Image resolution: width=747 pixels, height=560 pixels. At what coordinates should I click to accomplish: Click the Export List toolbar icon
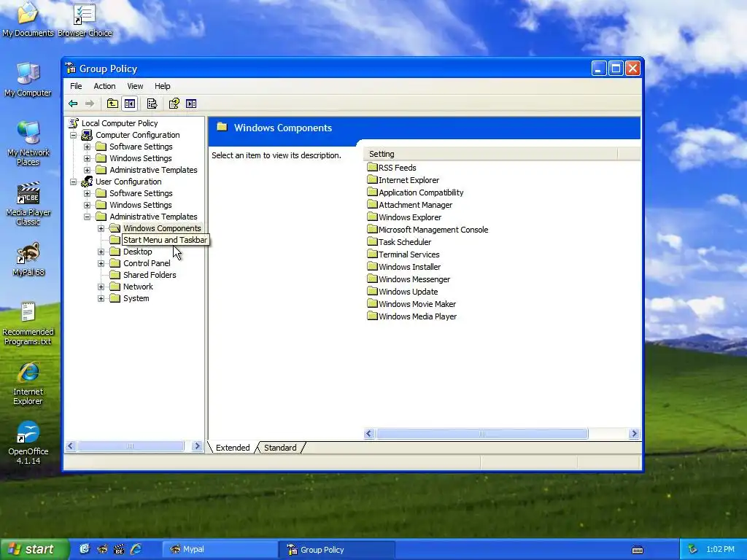(x=152, y=104)
